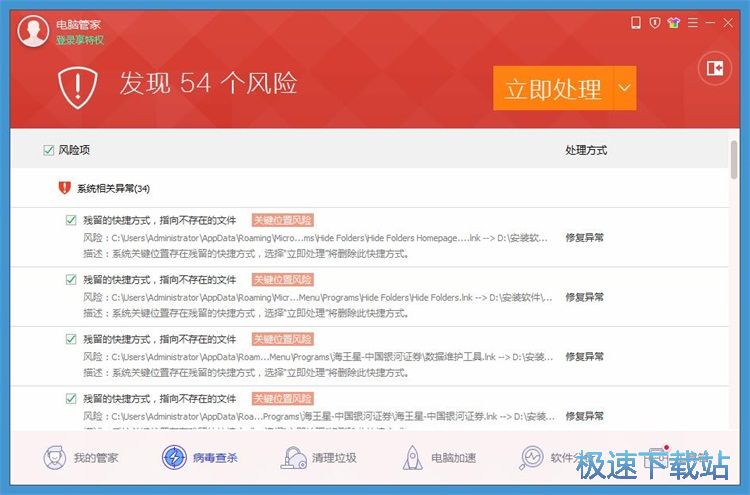
Task: Open the 修复异常 option for Hide Folders Homepage
Action: (x=585, y=237)
